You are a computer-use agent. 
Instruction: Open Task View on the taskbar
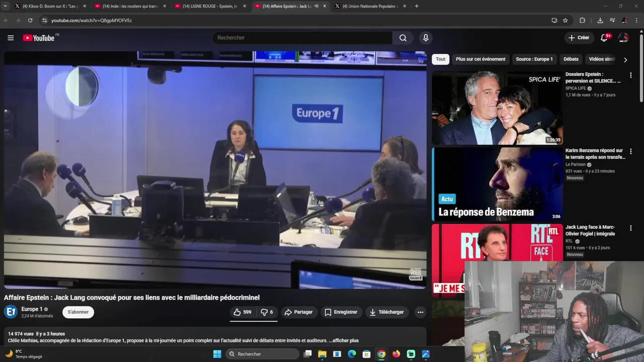pos(307,354)
